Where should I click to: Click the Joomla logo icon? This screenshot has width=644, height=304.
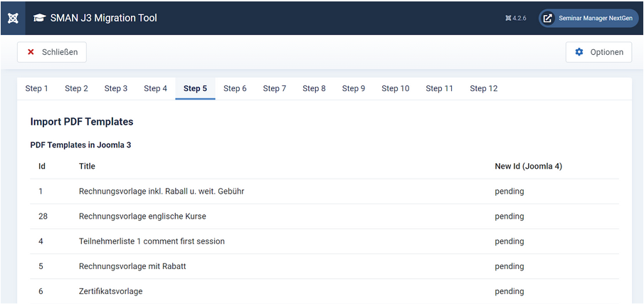click(13, 18)
